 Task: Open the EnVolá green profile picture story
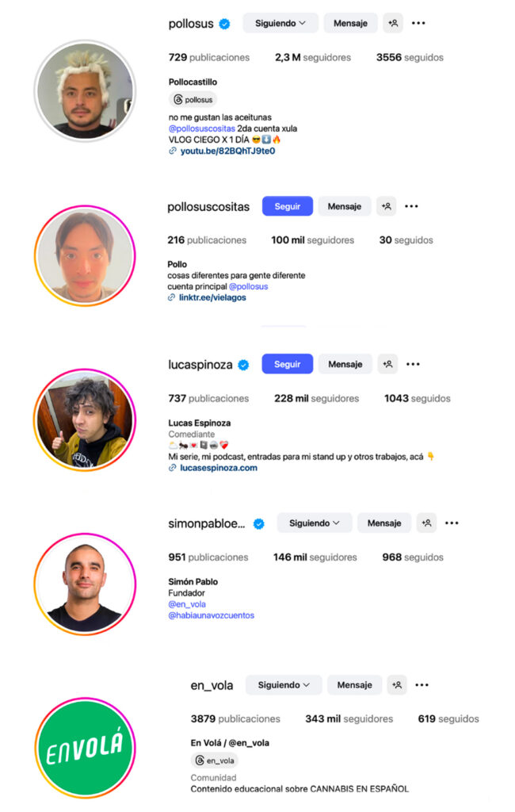[85, 748]
